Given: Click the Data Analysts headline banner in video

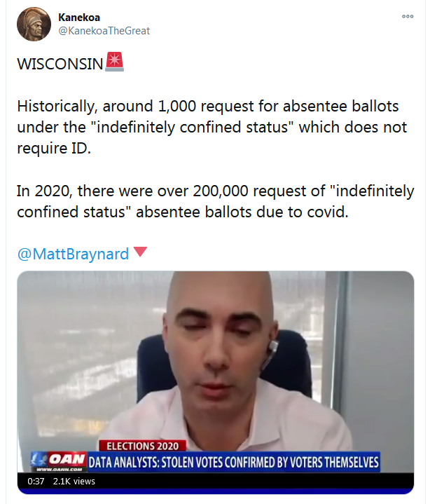Looking at the screenshot, I should (233, 462).
